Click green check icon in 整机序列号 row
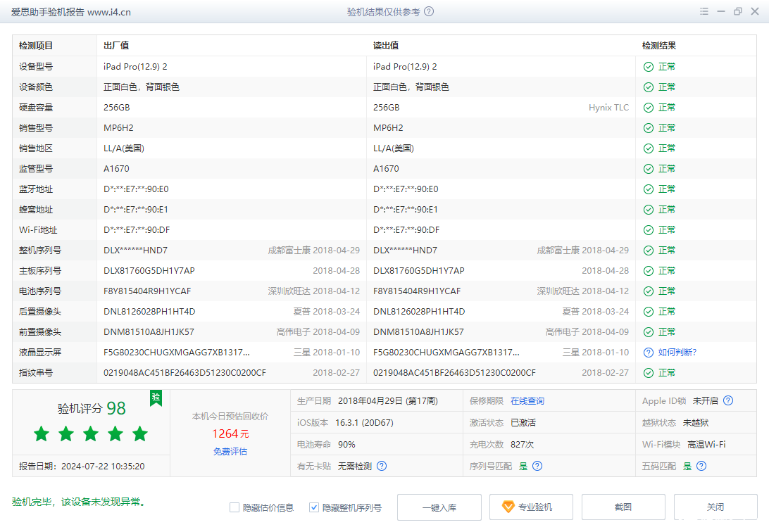The width and height of the screenshot is (769, 532). [649, 251]
